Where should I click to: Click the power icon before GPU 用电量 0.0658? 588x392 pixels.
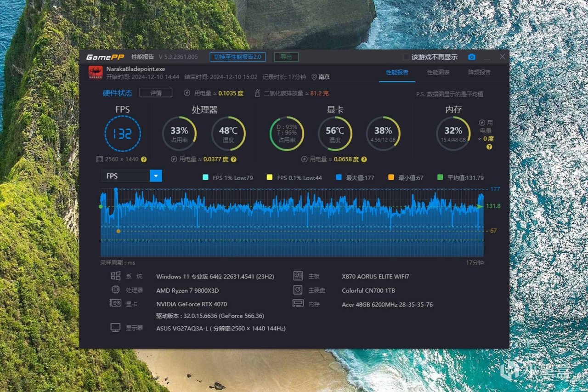[x=304, y=159]
